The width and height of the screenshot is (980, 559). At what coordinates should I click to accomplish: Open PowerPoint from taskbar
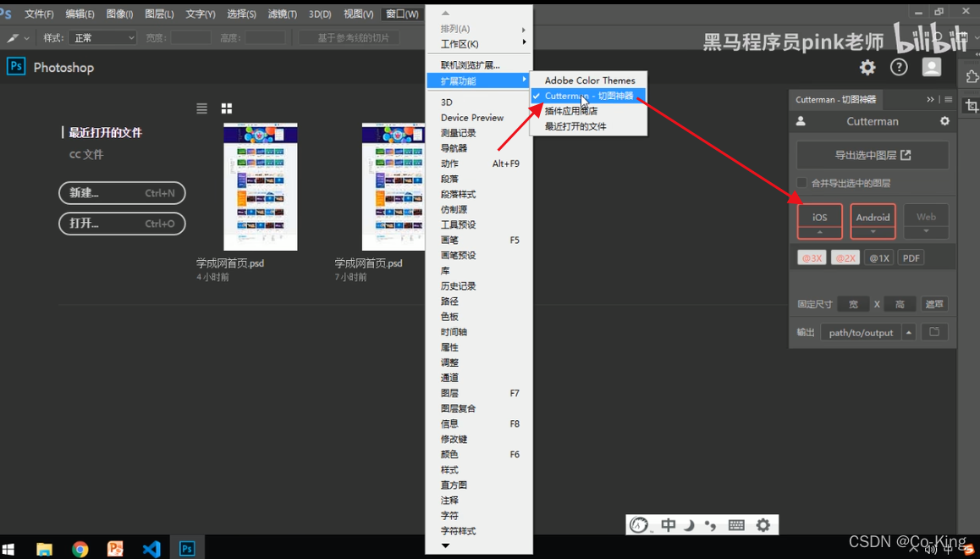(x=116, y=549)
